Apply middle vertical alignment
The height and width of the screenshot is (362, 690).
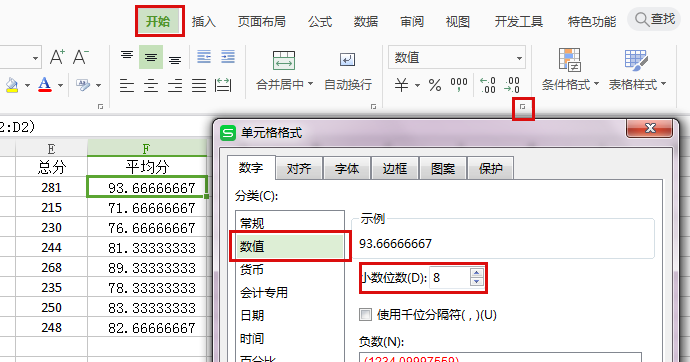151,57
